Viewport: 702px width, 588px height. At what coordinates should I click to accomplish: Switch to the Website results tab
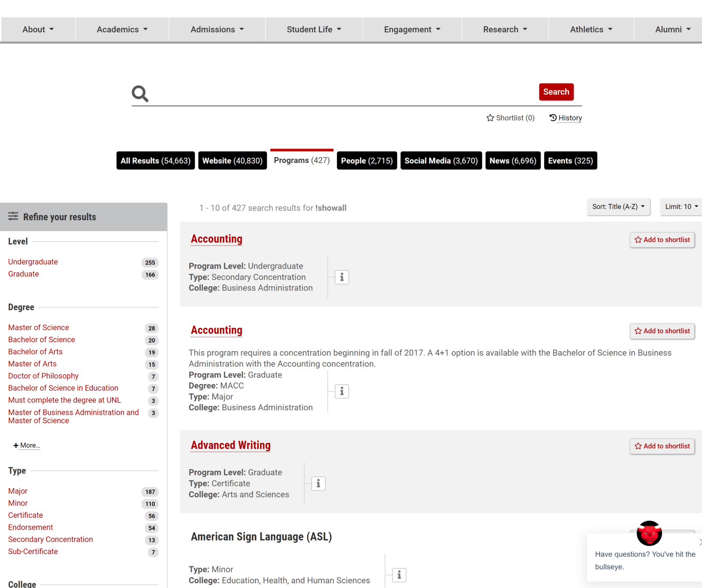(x=232, y=161)
